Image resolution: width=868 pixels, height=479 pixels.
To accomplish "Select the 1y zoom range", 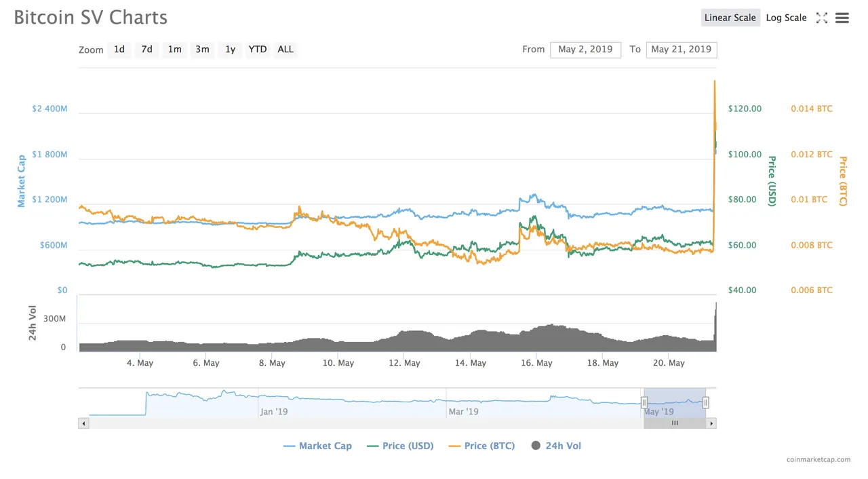I will pyautogui.click(x=231, y=50).
